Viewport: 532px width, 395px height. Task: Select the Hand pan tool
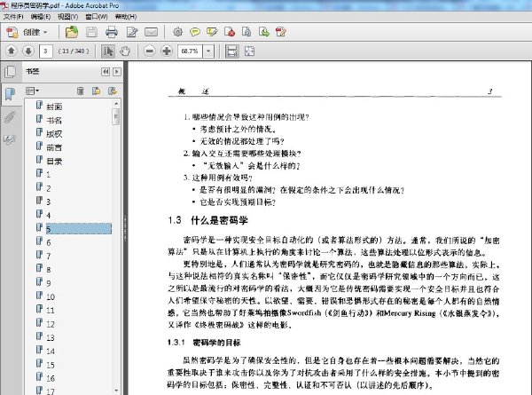[x=125, y=51]
